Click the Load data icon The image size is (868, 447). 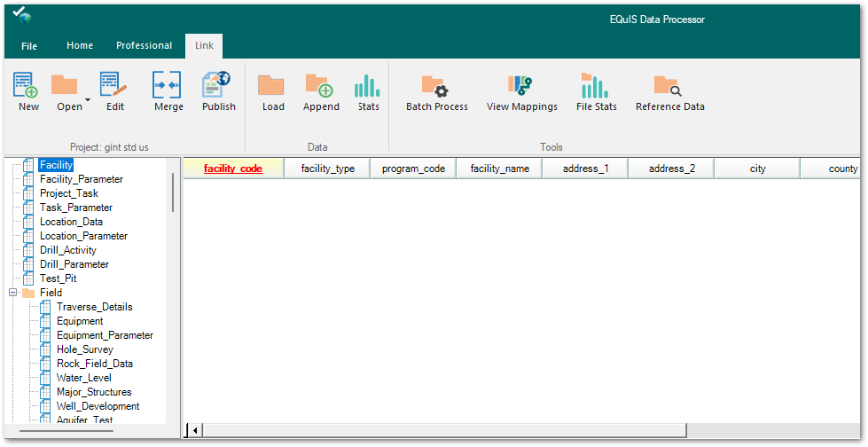point(271,86)
